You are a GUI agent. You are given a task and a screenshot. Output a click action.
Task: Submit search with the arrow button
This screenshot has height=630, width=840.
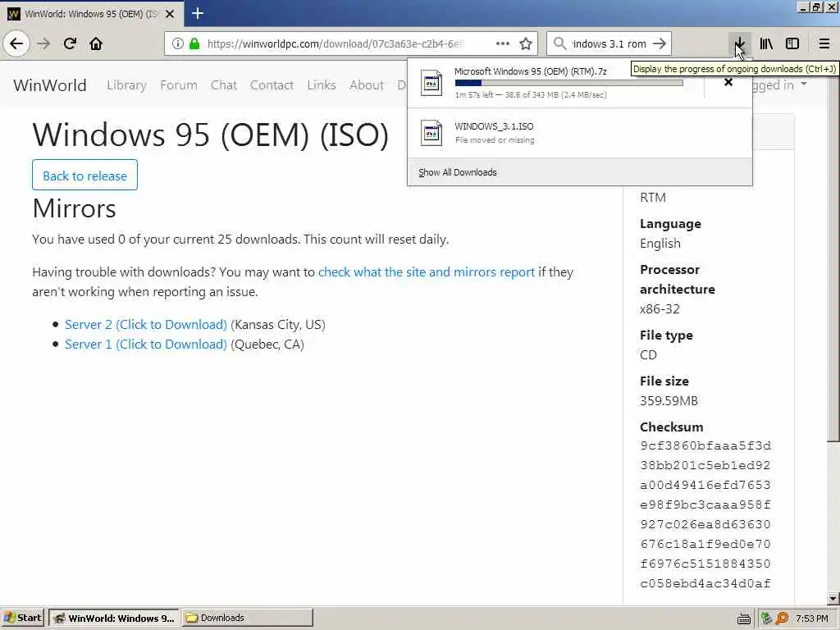click(660, 43)
